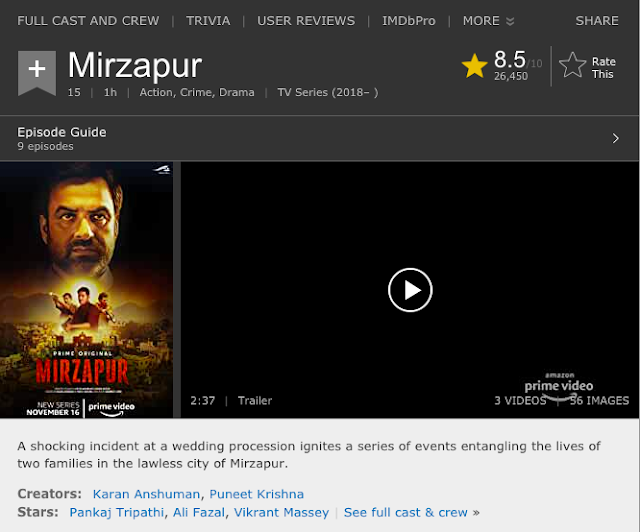Viewport: 640px width, 532px height.
Task: Click TV Series (2018– ) release info
Action: click(328, 92)
